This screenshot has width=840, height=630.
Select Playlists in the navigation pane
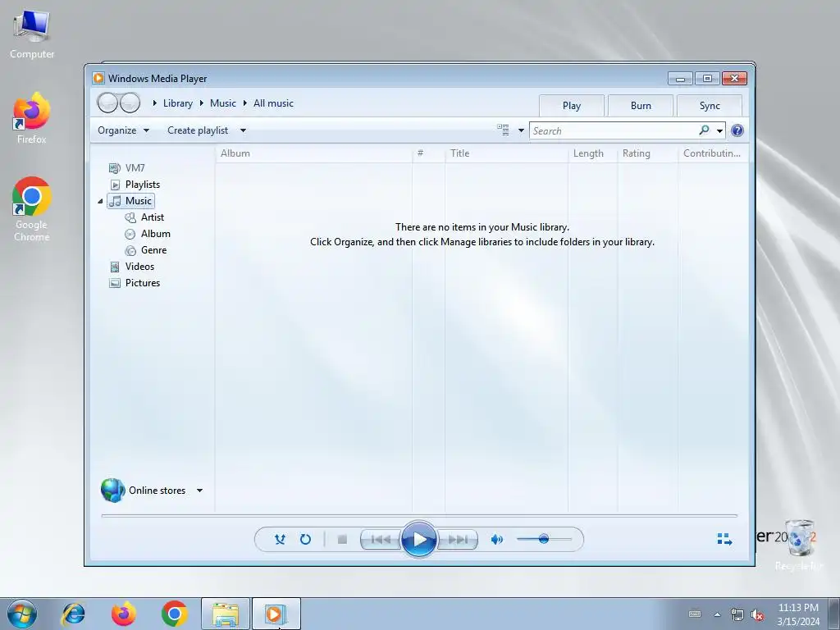click(x=135, y=185)
